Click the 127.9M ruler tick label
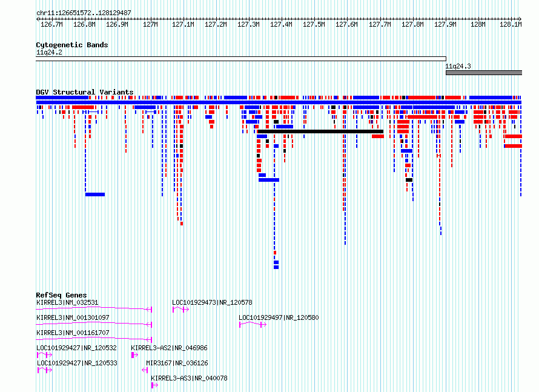 click(x=445, y=24)
